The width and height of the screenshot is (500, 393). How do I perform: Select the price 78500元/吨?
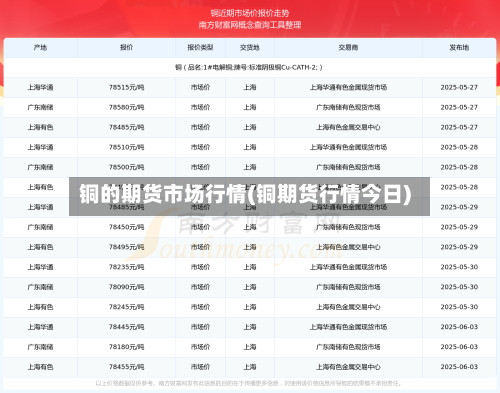[x=126, y=167]
